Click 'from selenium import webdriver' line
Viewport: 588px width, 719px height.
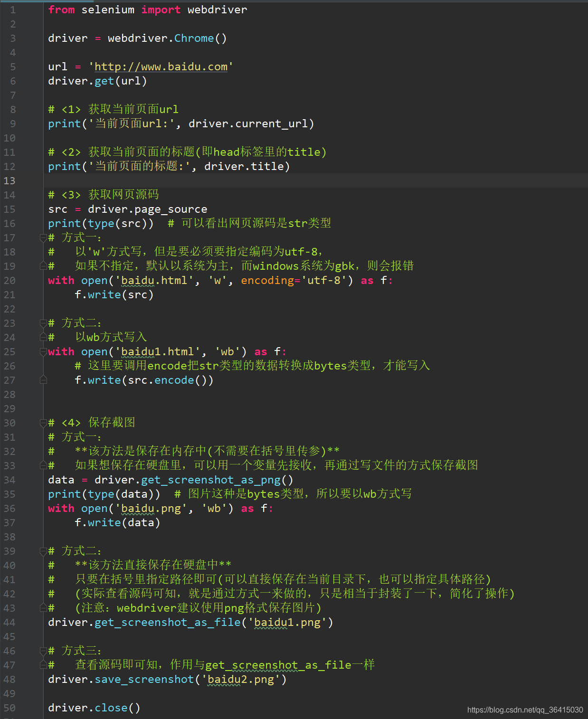[x=148, y=9]
